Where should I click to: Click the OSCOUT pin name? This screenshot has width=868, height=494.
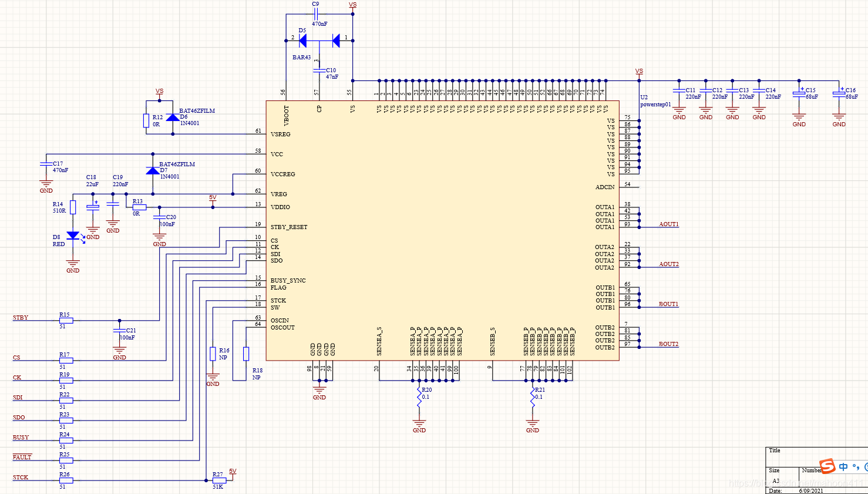(x=282, y=328)
